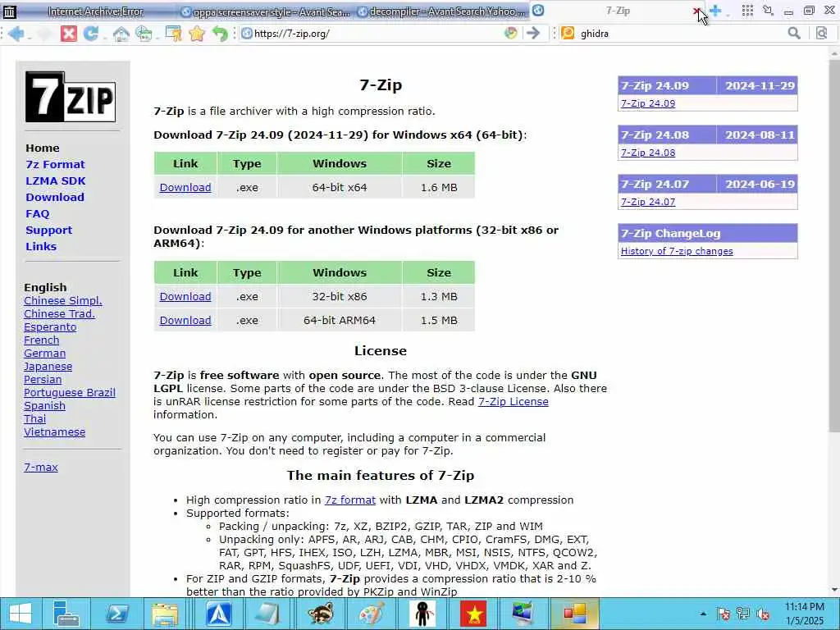
Task: Open 7-Zip 24.09 news link
Action: click(648, 103)
